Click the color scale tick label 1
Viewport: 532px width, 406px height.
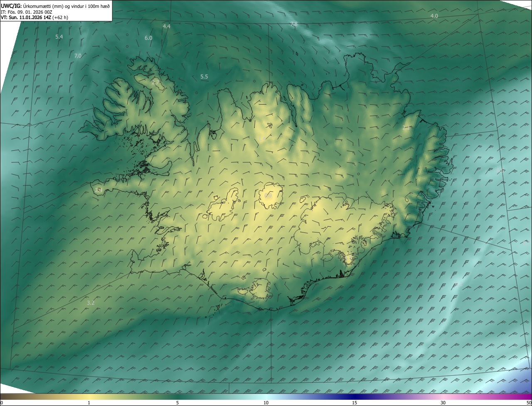pyautogui.click(x=89, y=403)
